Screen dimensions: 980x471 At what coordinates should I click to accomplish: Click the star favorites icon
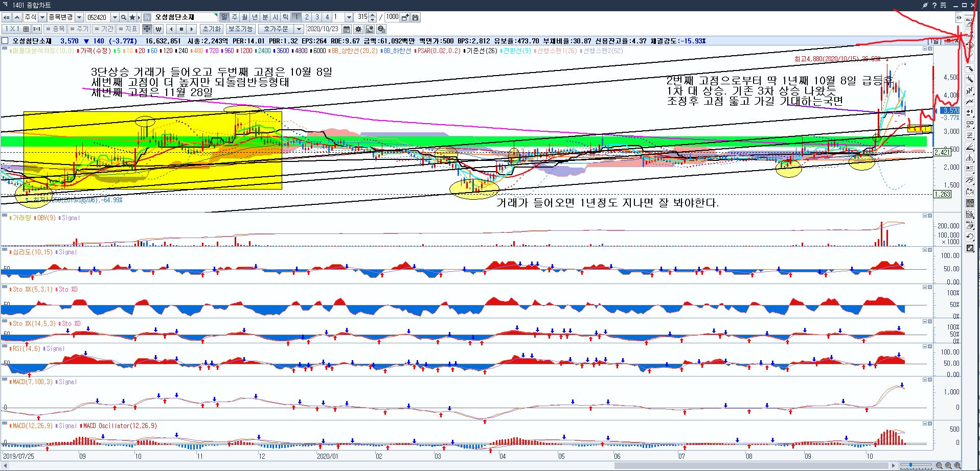[x=132, y=17]
